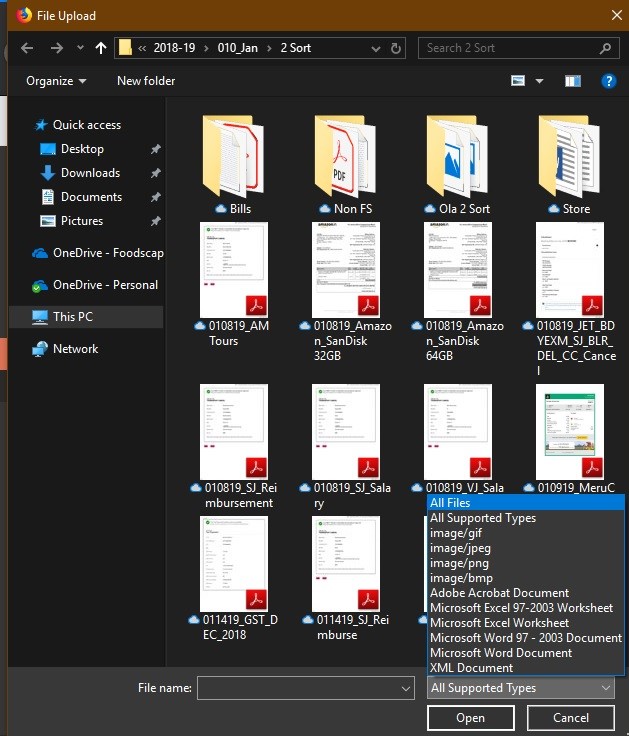629x736 pixels.
Task: Open the Organize menu
Action: click(x=56, y=81)
